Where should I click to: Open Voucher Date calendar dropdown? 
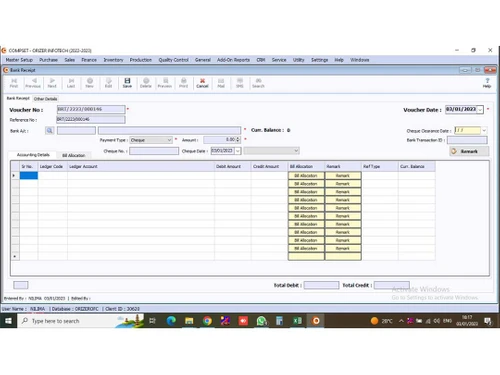pos(480,110)
